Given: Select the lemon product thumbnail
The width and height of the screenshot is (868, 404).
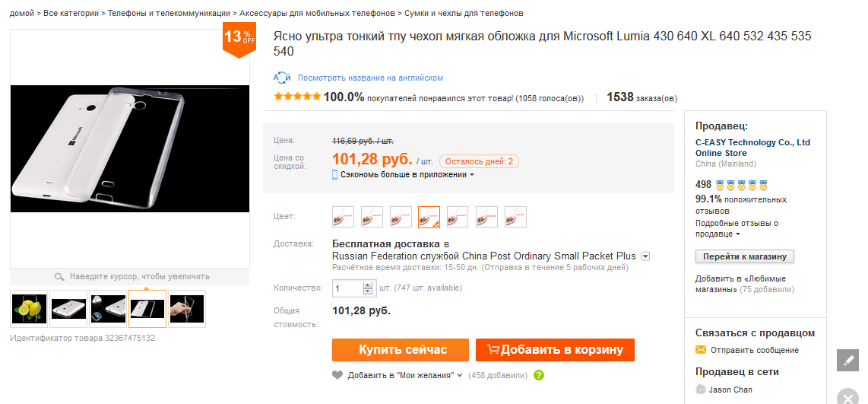Looking at the screenshot, I should (30, 308).
